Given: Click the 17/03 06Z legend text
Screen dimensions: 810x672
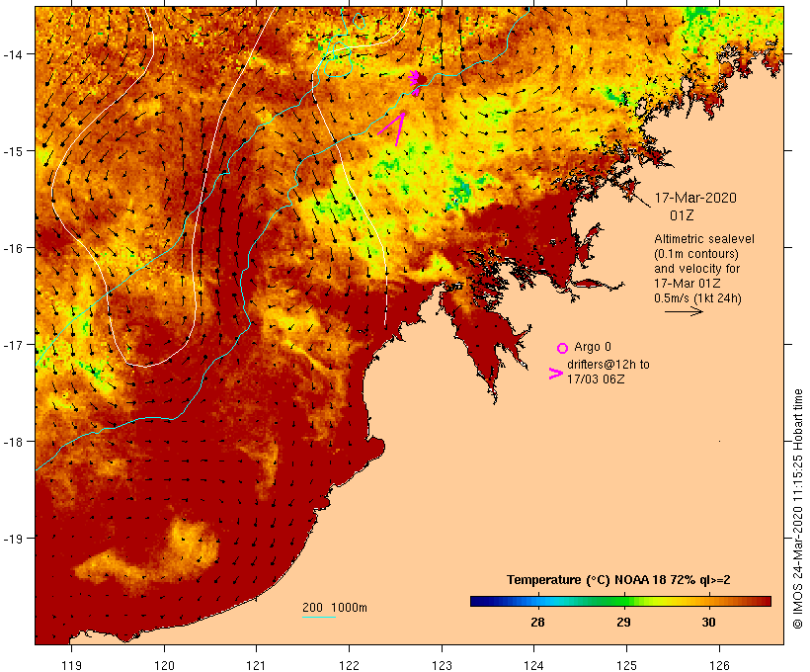Looking at the screenshot, I should (x=596, y=378).
